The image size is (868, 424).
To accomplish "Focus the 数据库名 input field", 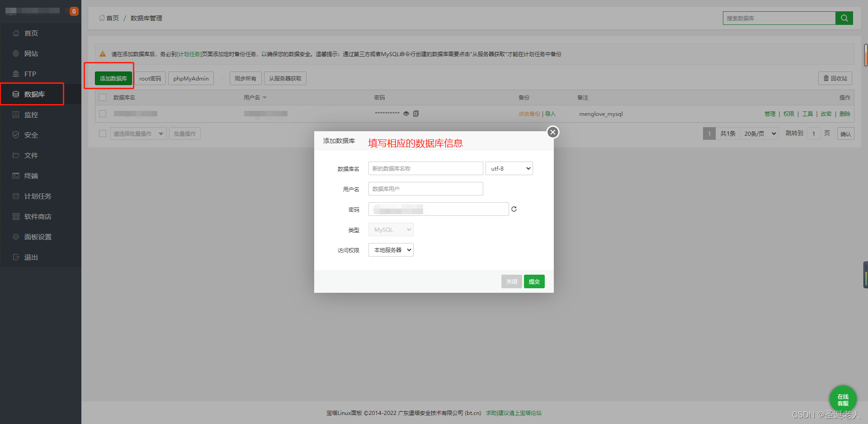I will (x=426, y=168).
